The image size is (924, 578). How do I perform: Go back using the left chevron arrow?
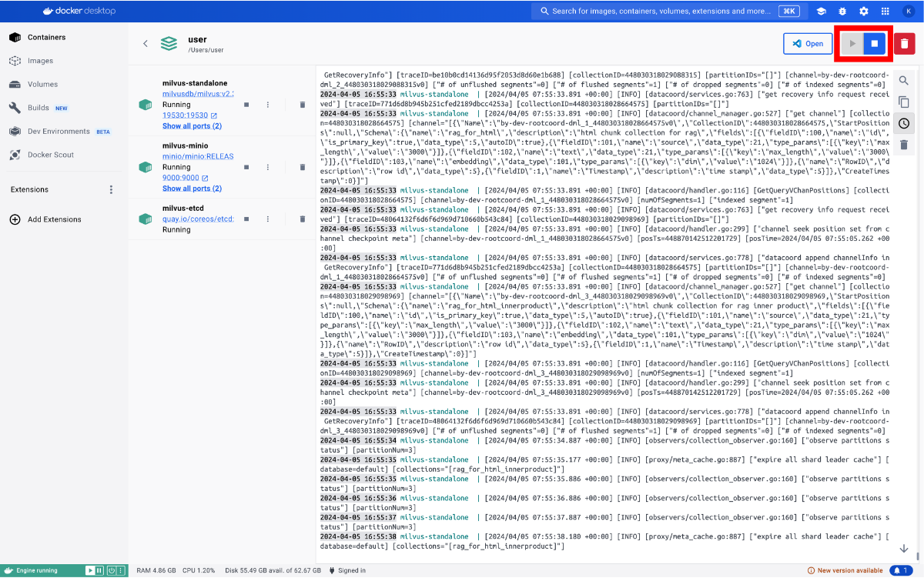[x=146, y=44]
